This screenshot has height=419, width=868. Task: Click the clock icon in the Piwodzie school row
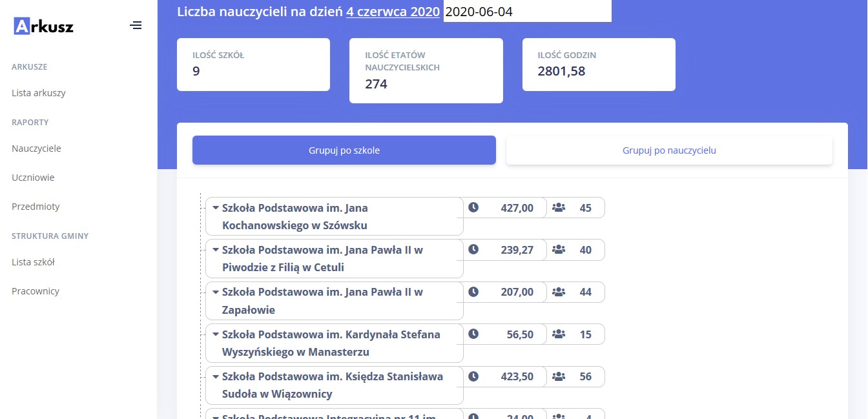[x=473, y=250]
